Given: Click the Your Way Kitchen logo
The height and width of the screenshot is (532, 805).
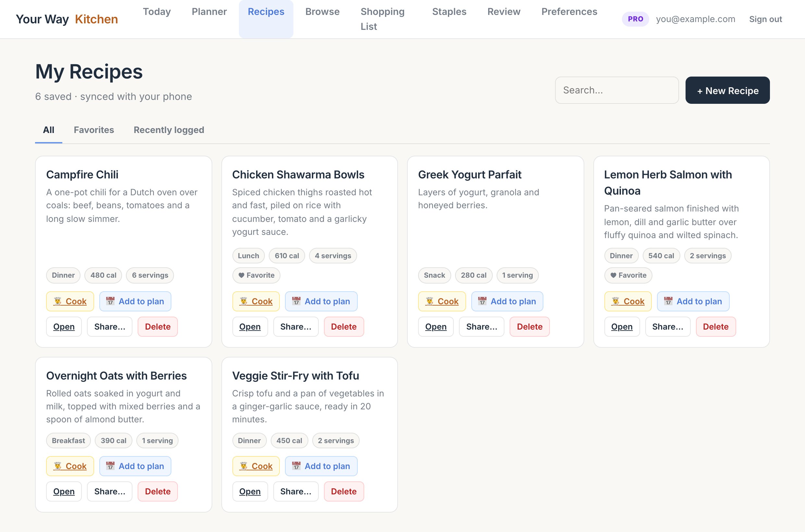Looking at the screenshot, I should (x=67, y=19).
